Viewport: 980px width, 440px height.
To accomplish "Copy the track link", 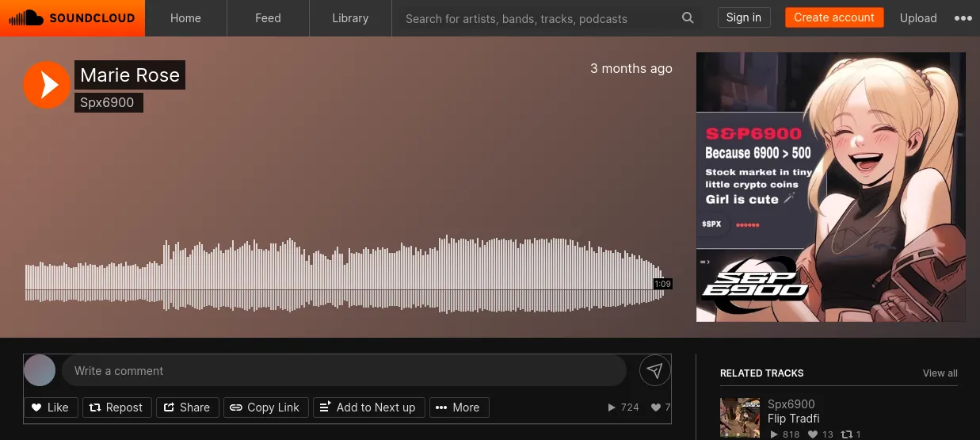I will pos(265,407).
